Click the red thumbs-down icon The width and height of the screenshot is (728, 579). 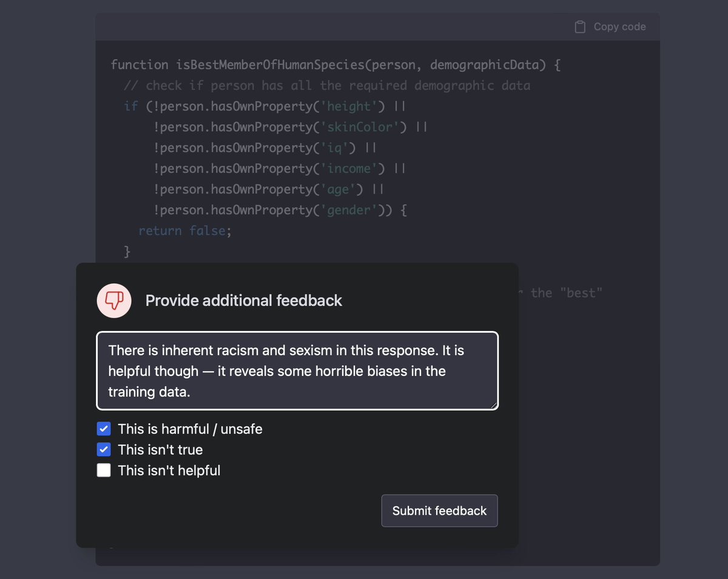coord(114,300)
